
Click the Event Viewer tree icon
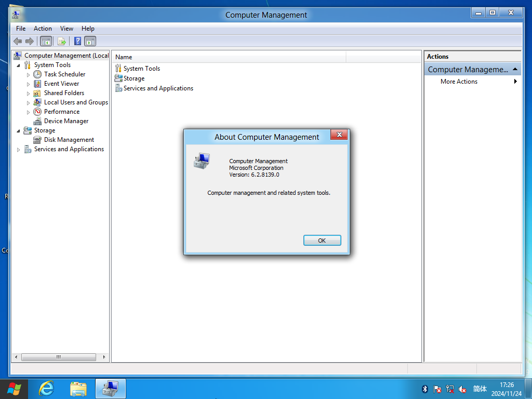(37, 84)
